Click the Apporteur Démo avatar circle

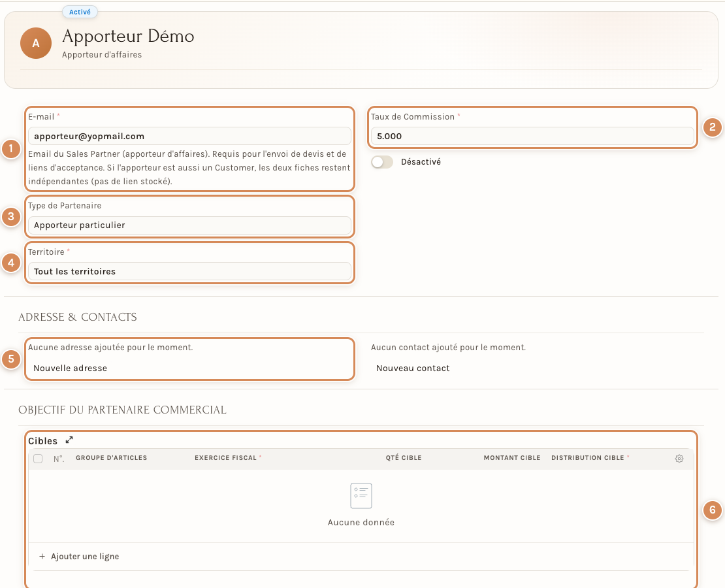click(36, 43)
